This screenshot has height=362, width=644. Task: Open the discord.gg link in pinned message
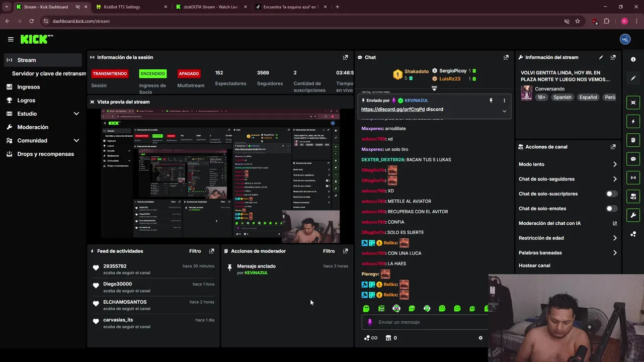coord(393,109)
